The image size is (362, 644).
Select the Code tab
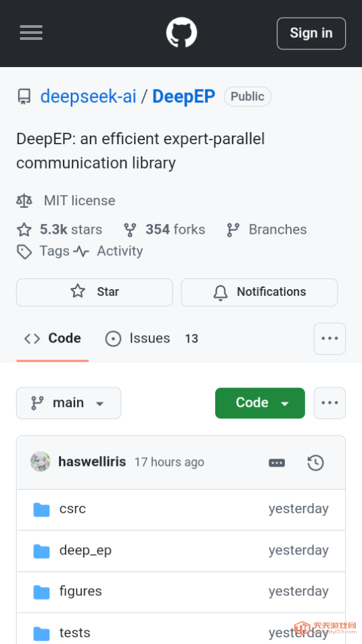[53, 339]
